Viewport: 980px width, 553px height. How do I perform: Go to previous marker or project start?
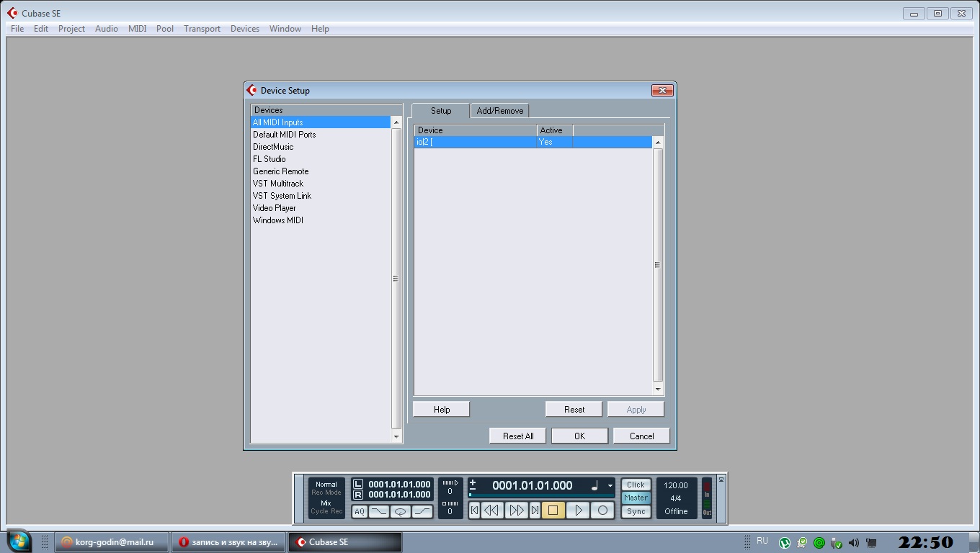coord(474,511)
